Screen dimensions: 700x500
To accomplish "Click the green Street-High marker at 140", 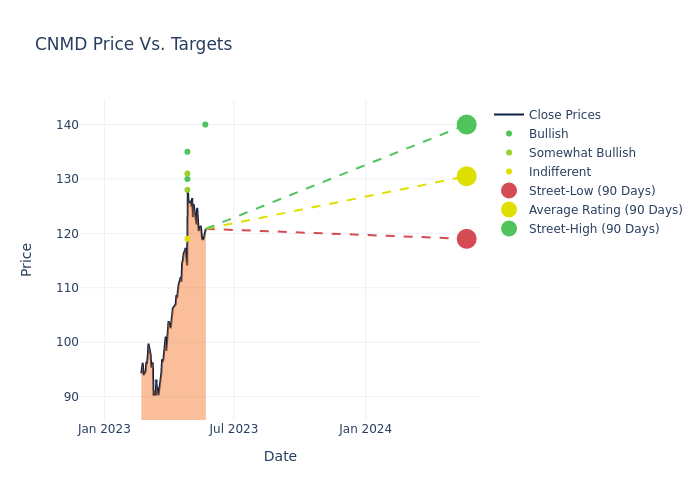I will pyautogui.click(x=466, y=125).
